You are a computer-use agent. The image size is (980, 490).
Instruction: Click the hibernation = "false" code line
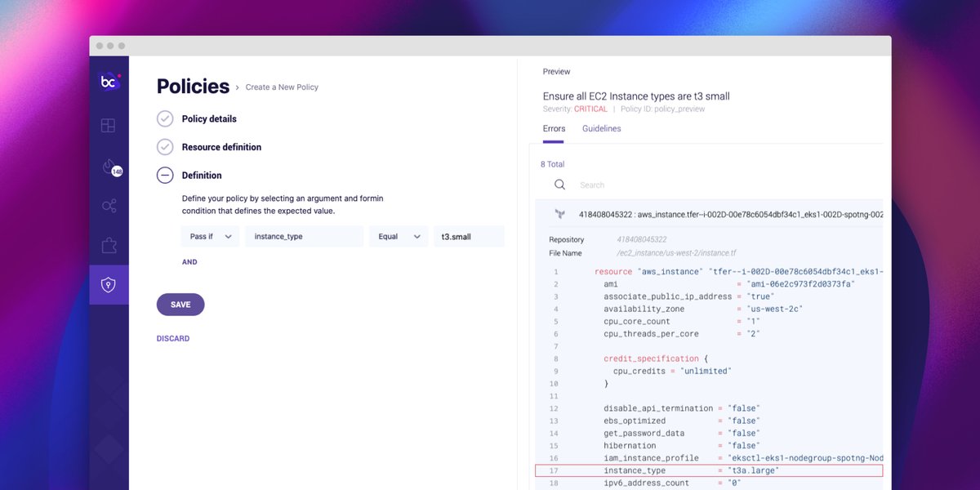681,446
